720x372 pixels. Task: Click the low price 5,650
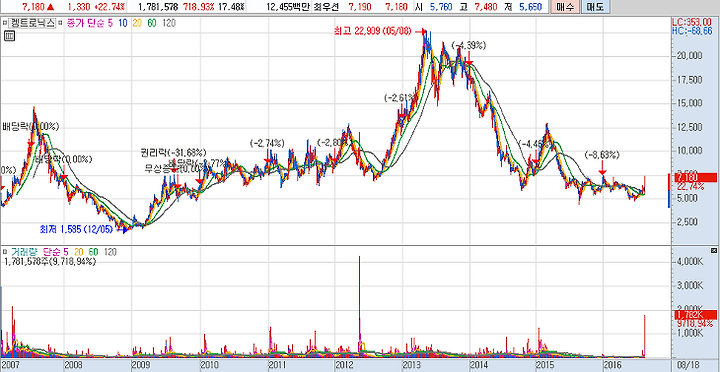tap(531, 6)
